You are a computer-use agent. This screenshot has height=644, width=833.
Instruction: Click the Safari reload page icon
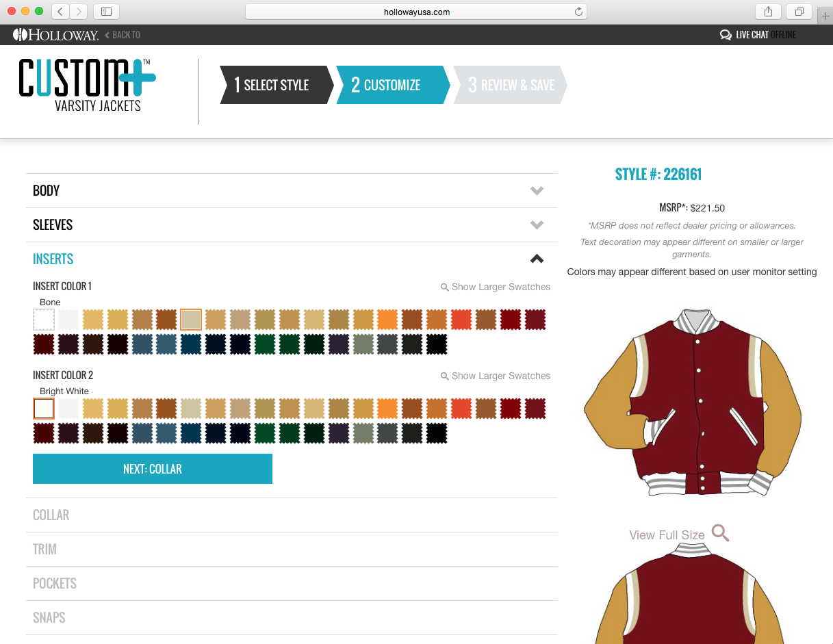(578, 12)
